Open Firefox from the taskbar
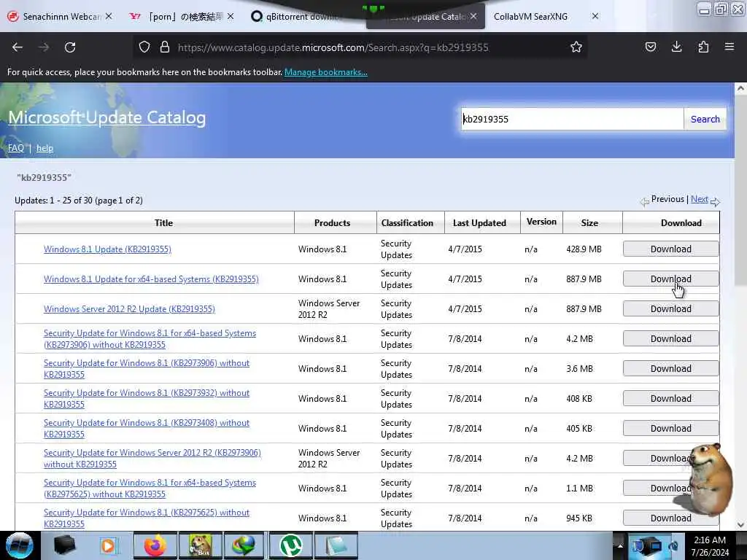Viewport: 747px width, 560px height. (155, 545)
